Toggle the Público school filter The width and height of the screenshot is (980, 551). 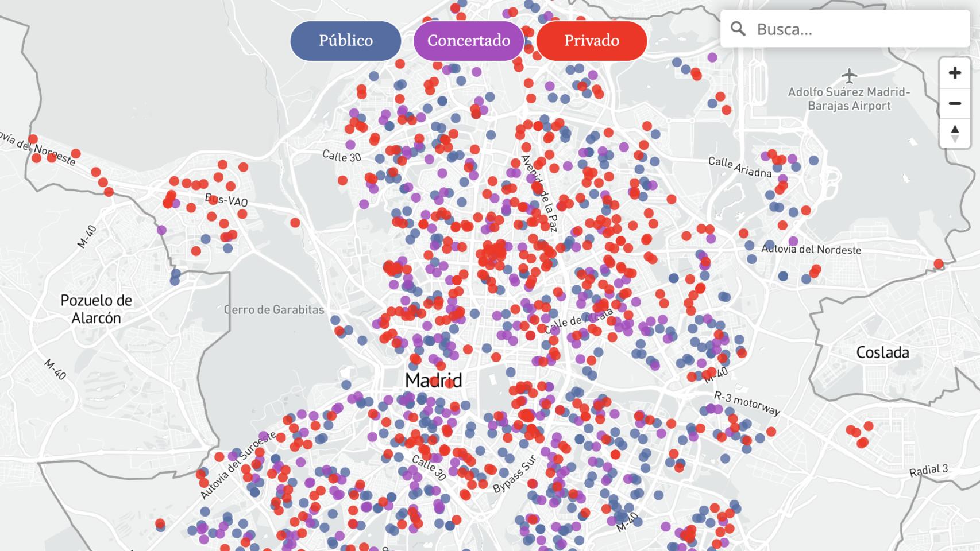click(x=345, y=40)
